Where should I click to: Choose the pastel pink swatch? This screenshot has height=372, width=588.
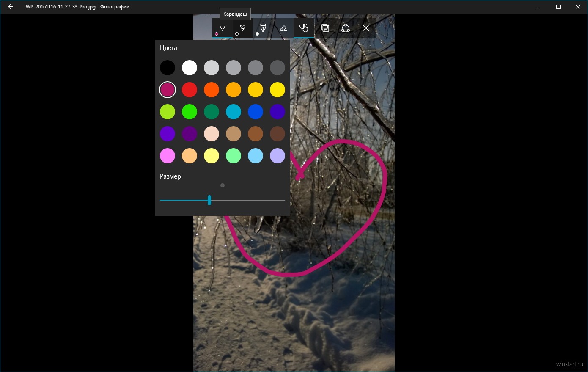168,156
